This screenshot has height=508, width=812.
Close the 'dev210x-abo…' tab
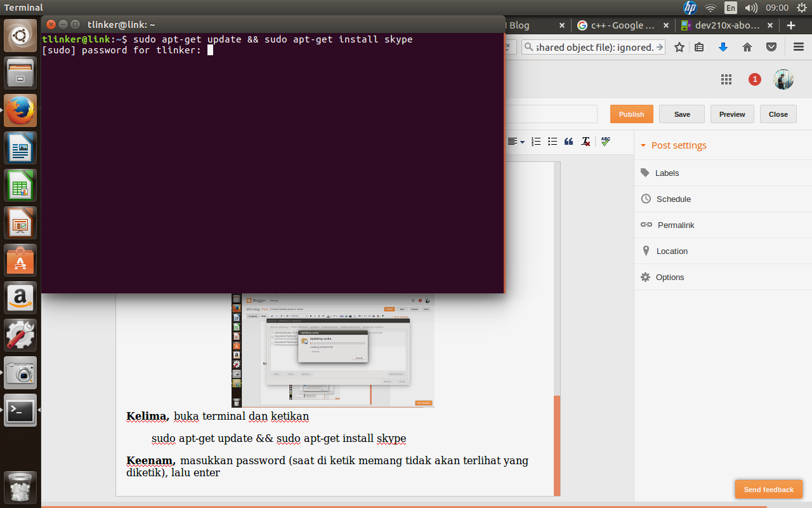(769, 25)
